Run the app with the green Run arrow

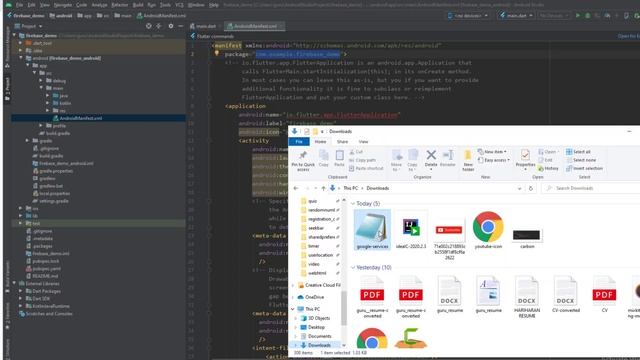point(578,16)
